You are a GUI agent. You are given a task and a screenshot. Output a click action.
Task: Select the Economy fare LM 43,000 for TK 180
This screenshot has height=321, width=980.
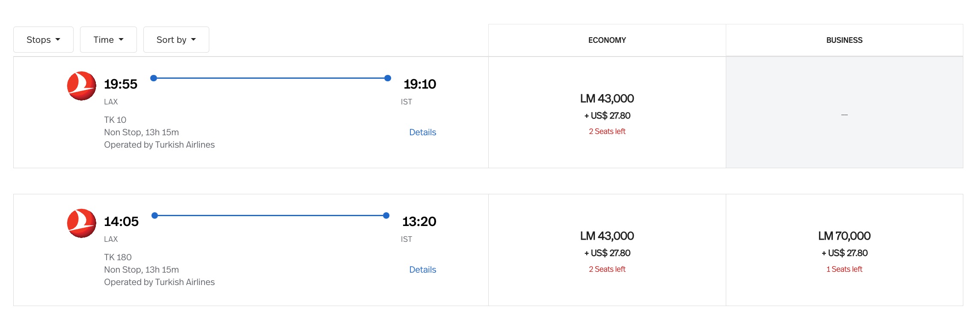point(607,236)
